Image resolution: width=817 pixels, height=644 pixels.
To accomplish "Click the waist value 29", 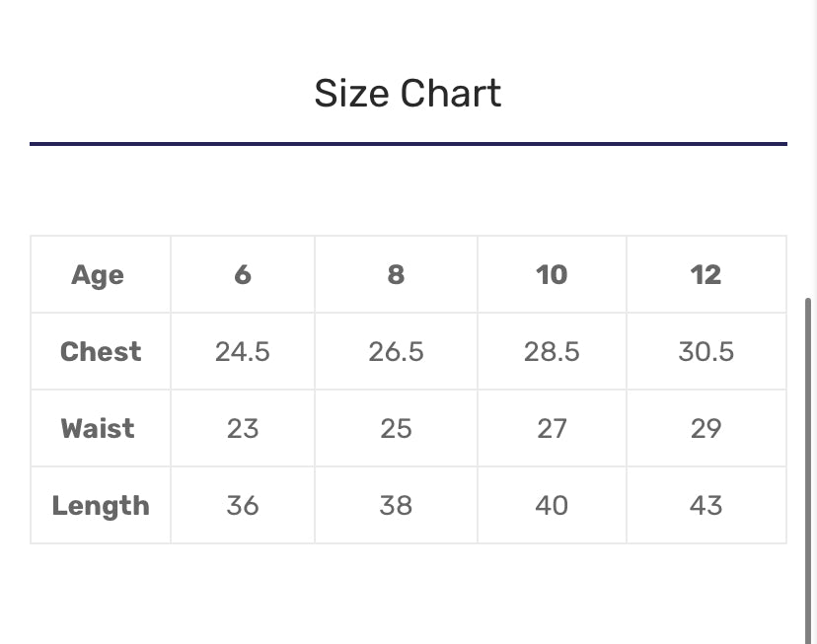I will (706, 429).
